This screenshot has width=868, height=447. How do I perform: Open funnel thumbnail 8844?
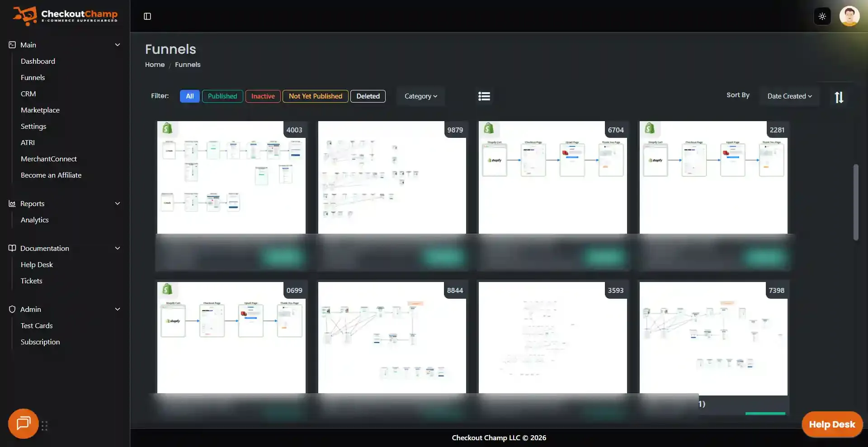point(392,338)
